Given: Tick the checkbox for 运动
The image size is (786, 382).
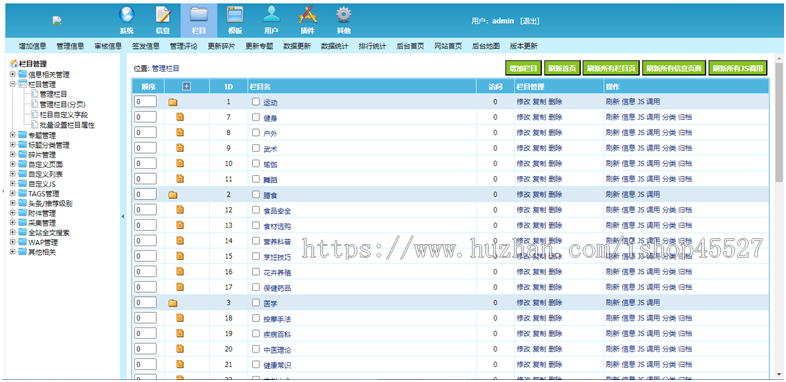Looking at the screenshot, I should pos(256,102).
